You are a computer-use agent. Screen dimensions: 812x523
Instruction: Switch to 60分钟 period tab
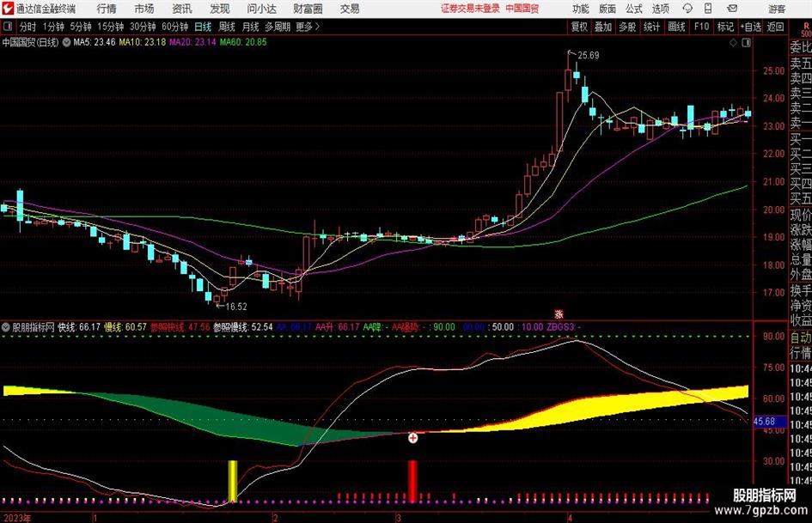(x=174, y=27)
